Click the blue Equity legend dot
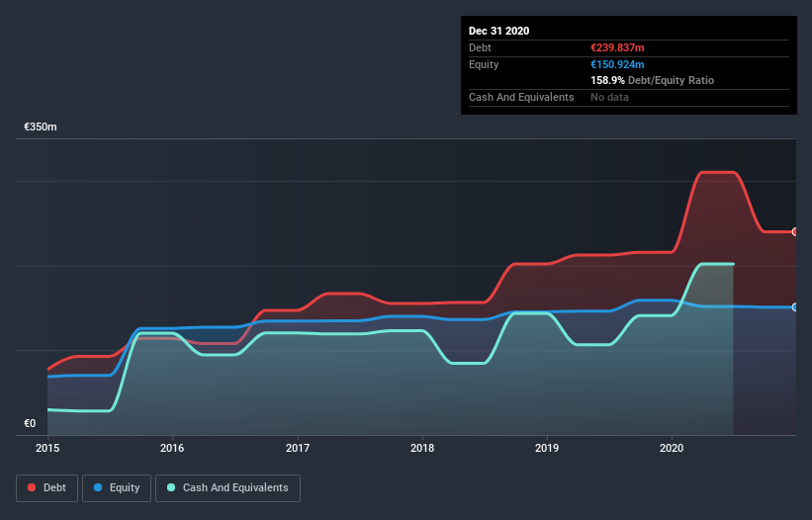Viewport: 812px width, 520px height. 98,487
